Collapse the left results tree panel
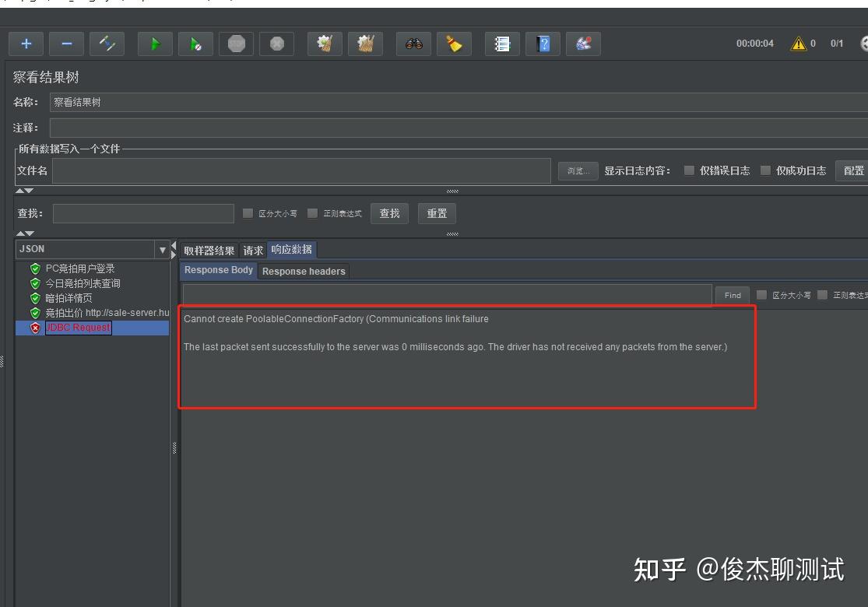The width and height of the screenshot is (868, 607). pos(173,246)
